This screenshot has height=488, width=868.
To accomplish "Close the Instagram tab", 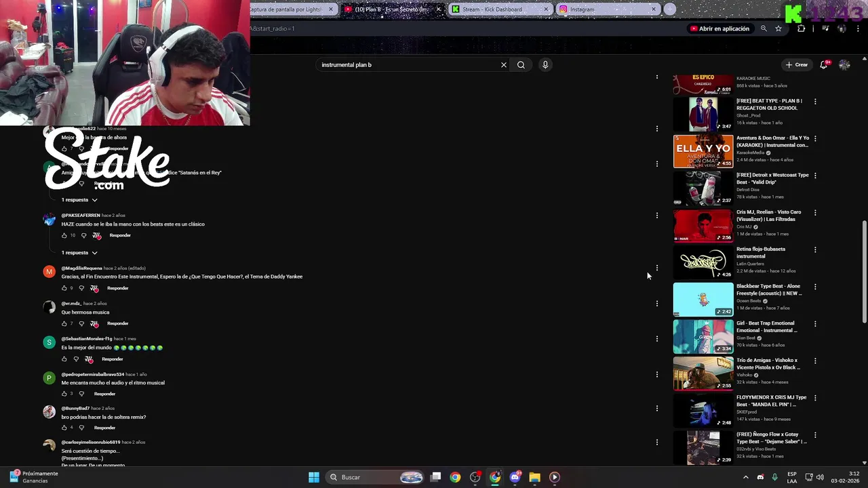I will [x=654, y=9].
